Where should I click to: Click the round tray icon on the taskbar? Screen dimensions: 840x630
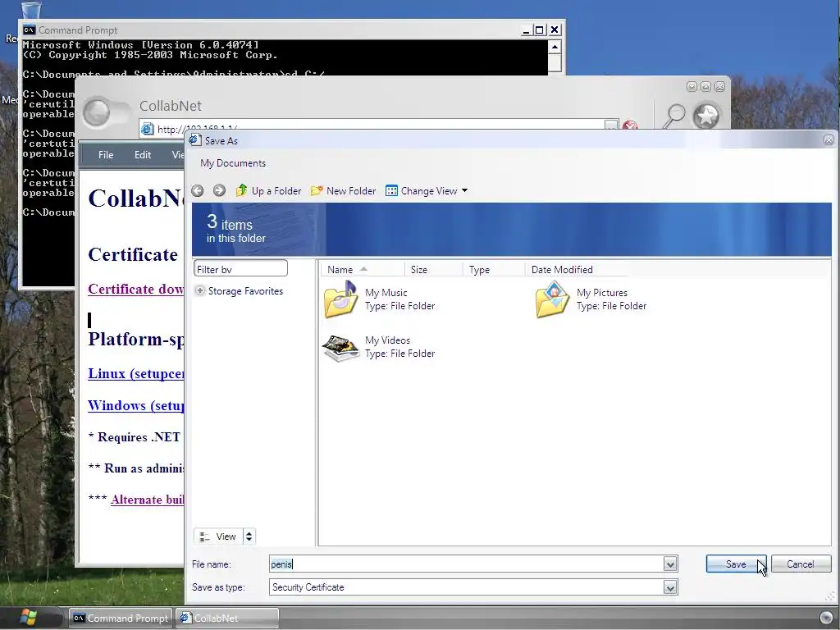pyautogui.click(x=826, y=617)
